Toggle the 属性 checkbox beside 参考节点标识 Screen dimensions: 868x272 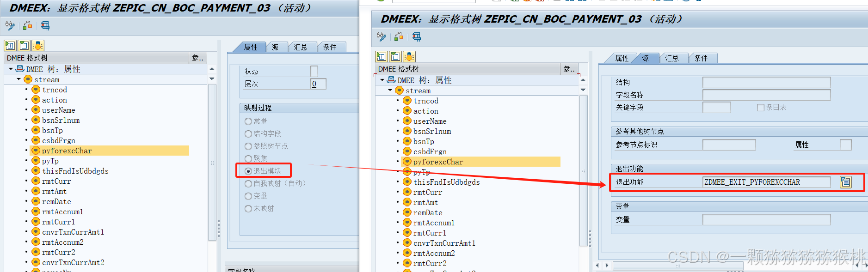tap(846, 145)
